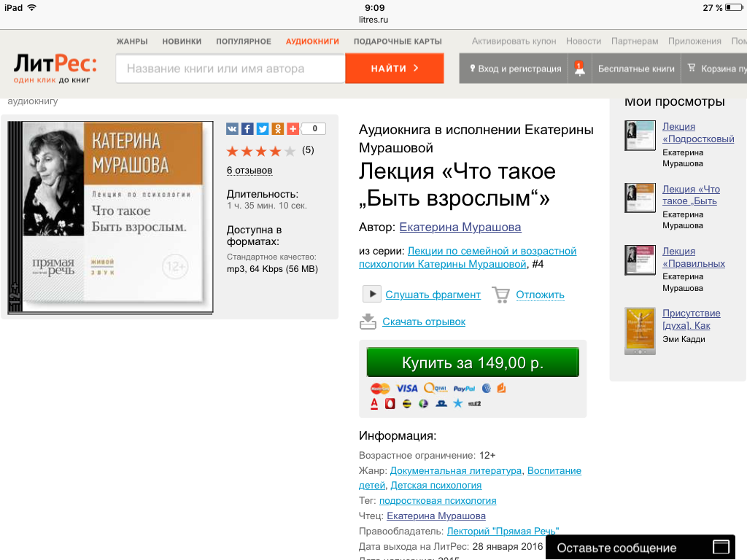Select the PayPal payment icon
Screen dimensions: 747x560
click(x=464, y=389)
